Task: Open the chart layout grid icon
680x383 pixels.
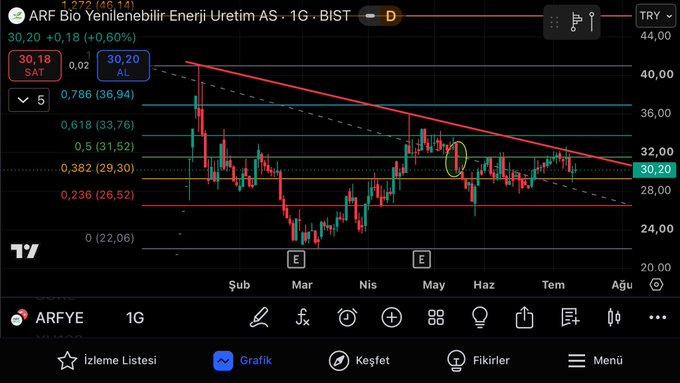Action: coord(436,318)
